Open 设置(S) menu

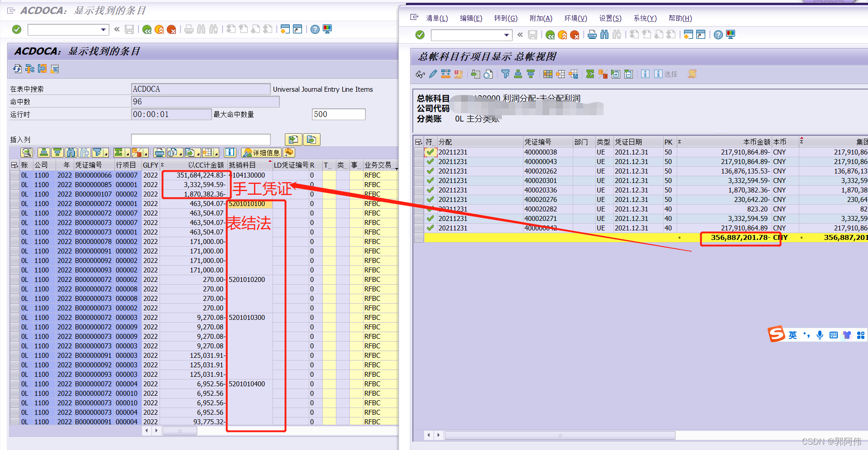pyautogui.click(x=610, y=19)
